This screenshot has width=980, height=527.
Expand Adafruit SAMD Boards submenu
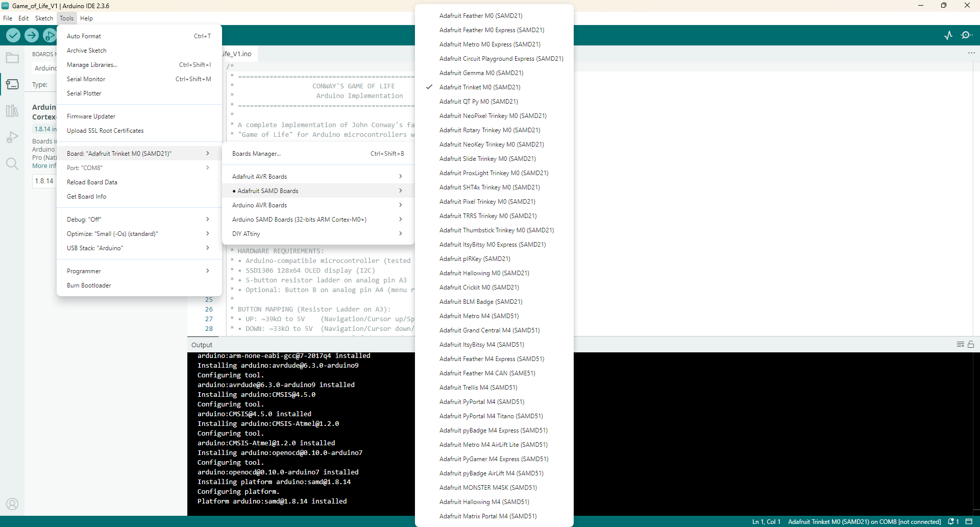pos(318,191)
